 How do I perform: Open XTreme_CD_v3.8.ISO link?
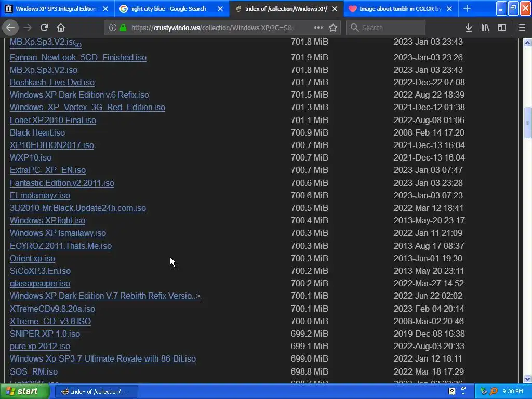[x=50, y=321]
